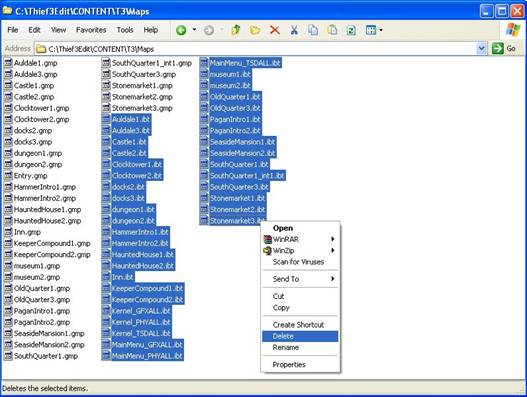Image resolution: width=527 pixels, height=397 pixels.
Task: Click the dungeon1.gmp file icon
Action: click(x=8, y=153)
